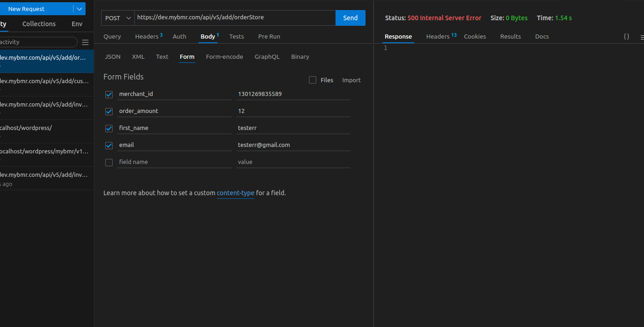Uncheck the merchant_id field checkbox
644x327 pixels.
[109, 94]
